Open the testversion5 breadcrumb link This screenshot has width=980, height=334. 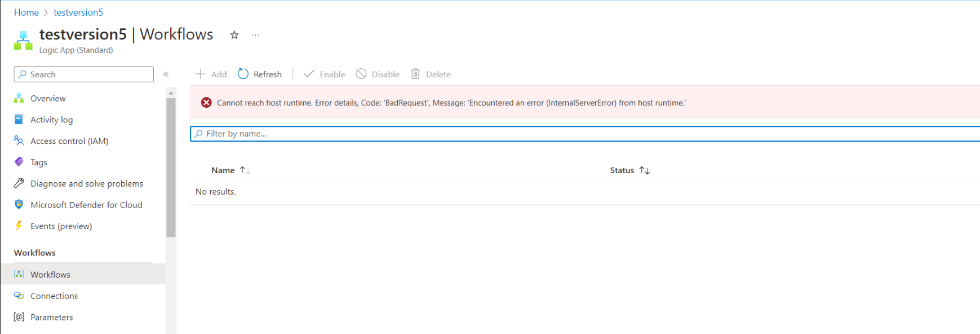[78, 12]
